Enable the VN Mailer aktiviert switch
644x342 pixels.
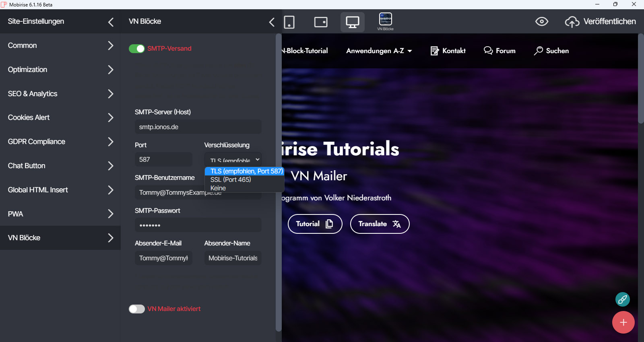pos(137,309)
